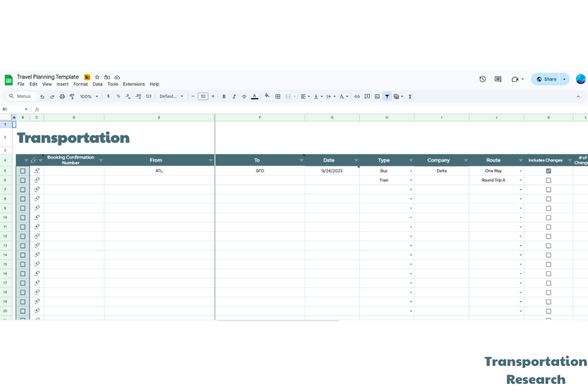Viewport: 588px width, 392px height.
Task: Open the Borders tool
Action: point(277,96)
